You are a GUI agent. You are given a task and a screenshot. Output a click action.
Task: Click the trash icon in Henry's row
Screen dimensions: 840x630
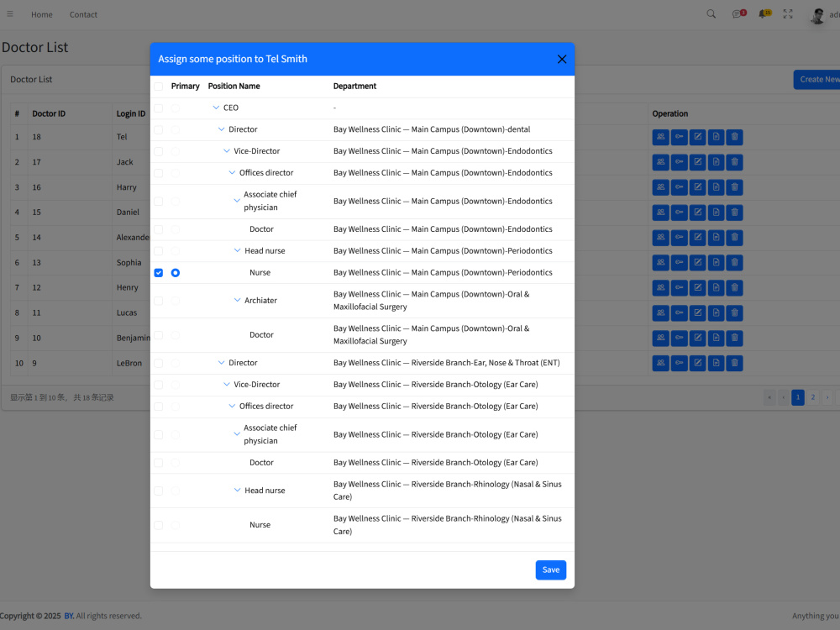coord(734,287)
